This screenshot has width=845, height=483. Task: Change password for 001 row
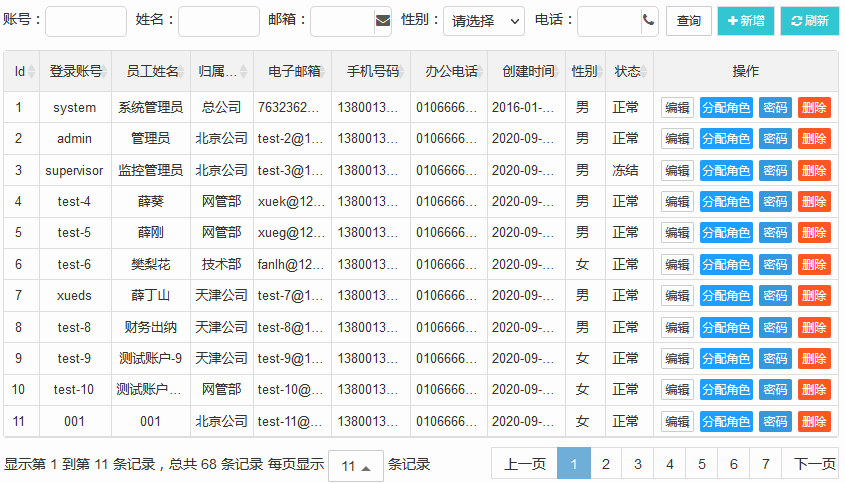775,422
